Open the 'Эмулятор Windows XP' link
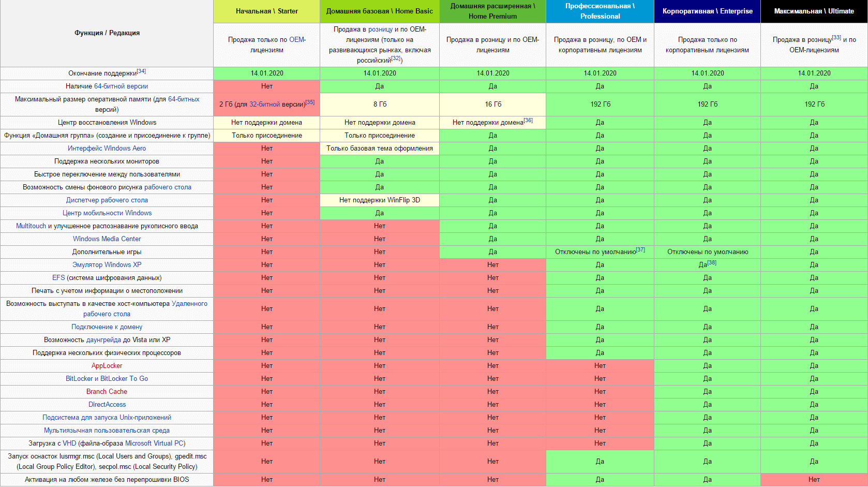The width and height of the screenshot is (868, 487). (107, 264)
